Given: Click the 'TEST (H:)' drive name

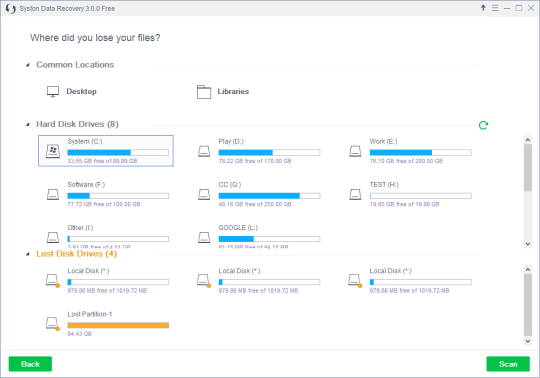Looking at the screenshot, I should tap(384, 185).
